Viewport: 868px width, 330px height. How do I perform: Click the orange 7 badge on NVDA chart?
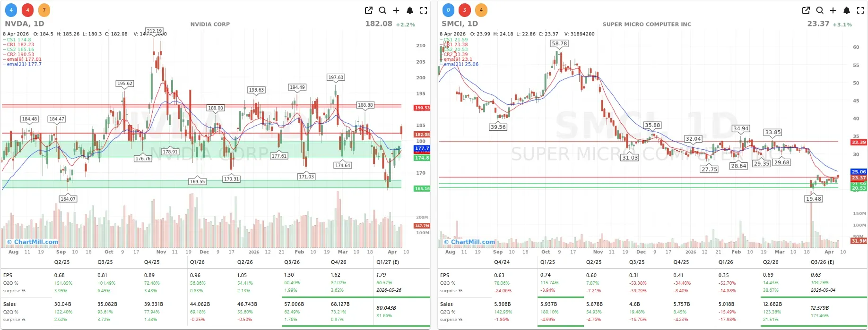tap(44, 10)
